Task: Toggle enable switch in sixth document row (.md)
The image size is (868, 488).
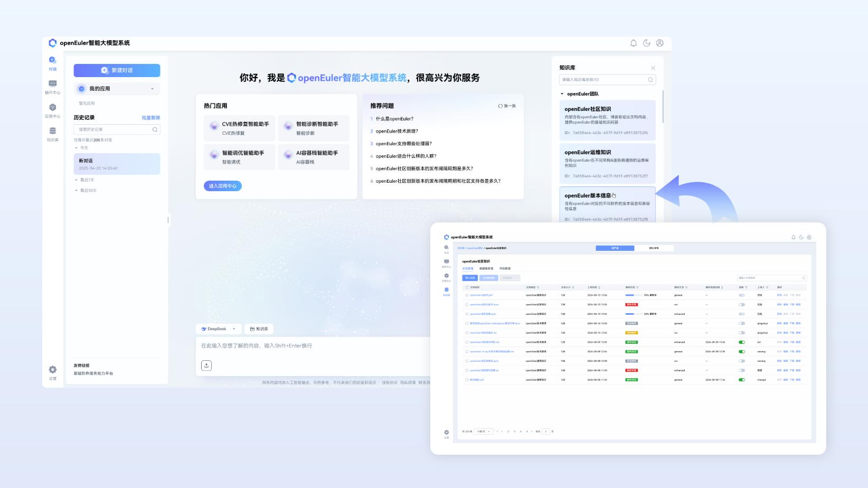Action: (x=742, y=342)
